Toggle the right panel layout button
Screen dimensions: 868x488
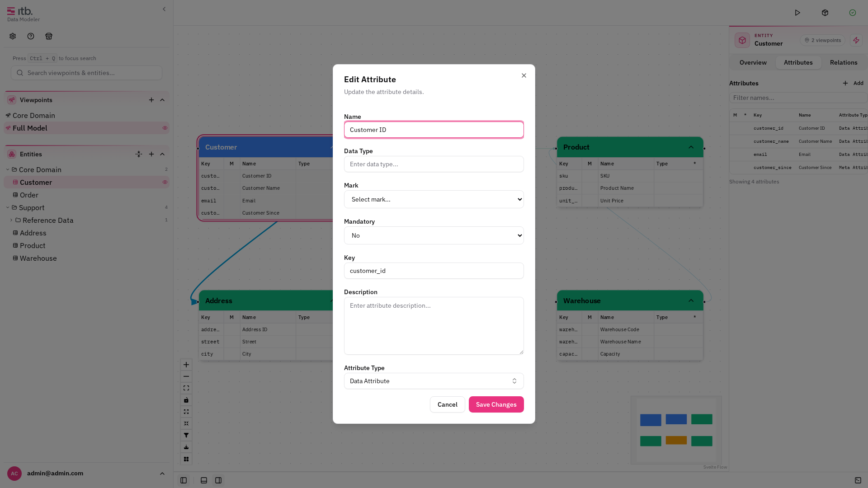tap(218, 480)
